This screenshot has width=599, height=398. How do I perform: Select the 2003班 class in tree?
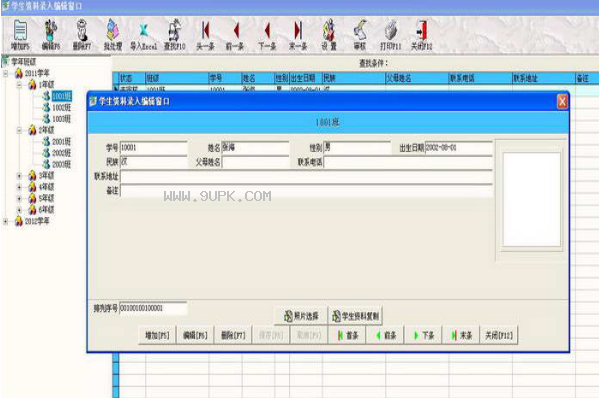click(x=62, y=164)
